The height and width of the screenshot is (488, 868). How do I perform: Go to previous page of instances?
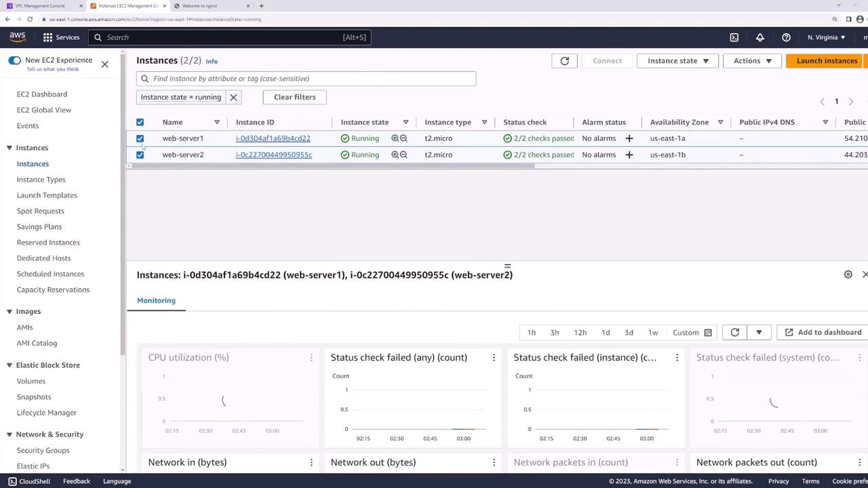pos(822,102)
